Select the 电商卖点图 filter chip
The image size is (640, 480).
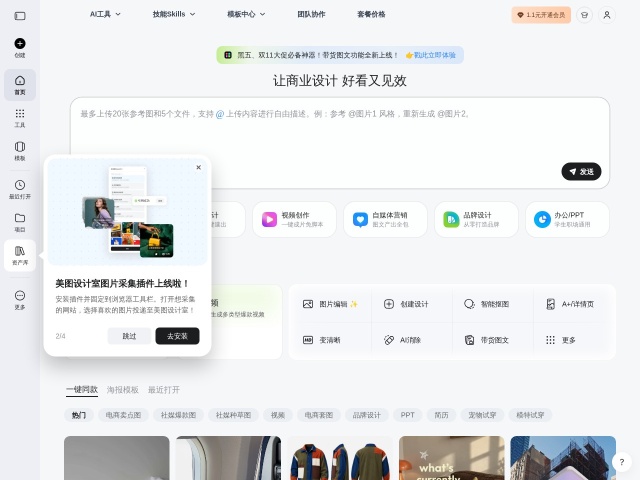pos(123,415)
